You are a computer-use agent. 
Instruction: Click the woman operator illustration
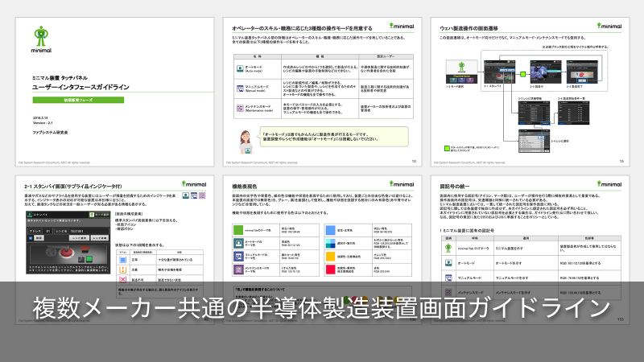click(246, 142)
